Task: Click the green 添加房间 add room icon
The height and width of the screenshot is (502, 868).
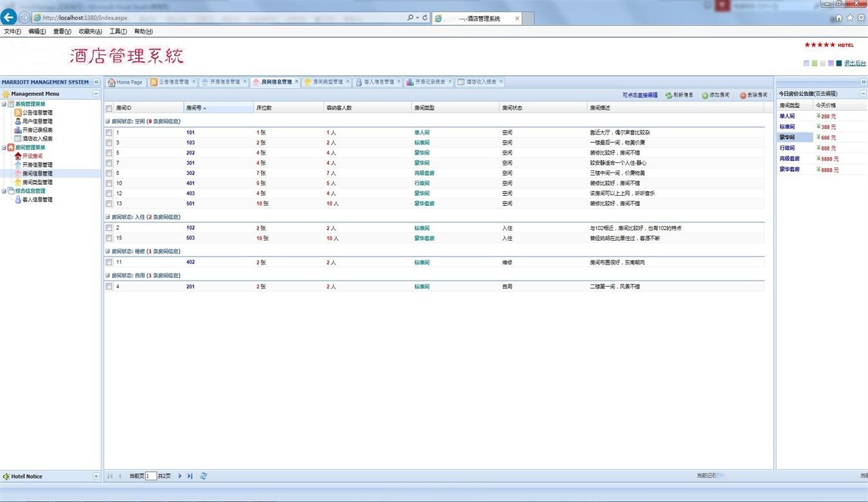Action: click(x=705, y=95)
